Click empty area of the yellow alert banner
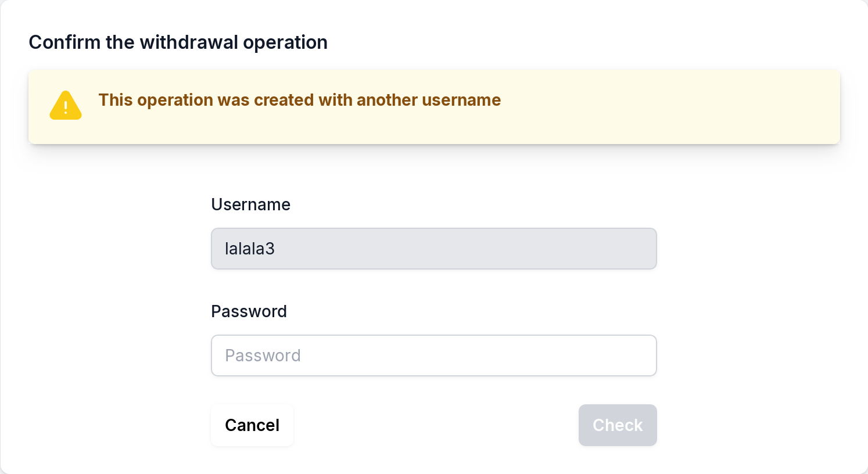 click(x=639, y=116)
